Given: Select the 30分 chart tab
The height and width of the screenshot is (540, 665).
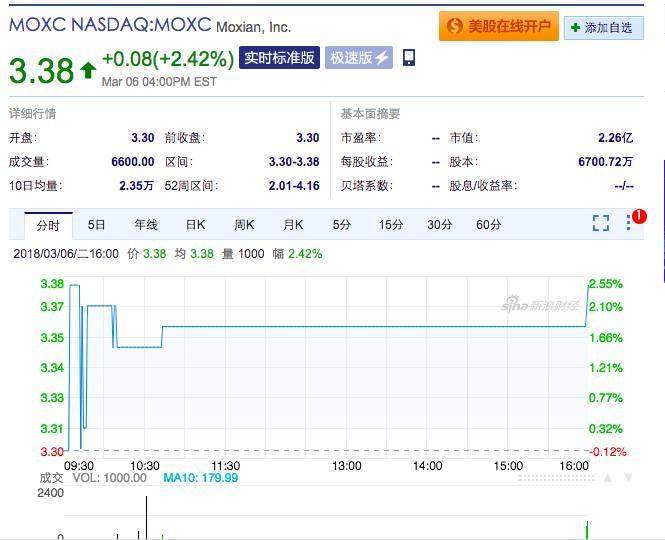Looking at the screenshot, I should (x=439, y=224).
